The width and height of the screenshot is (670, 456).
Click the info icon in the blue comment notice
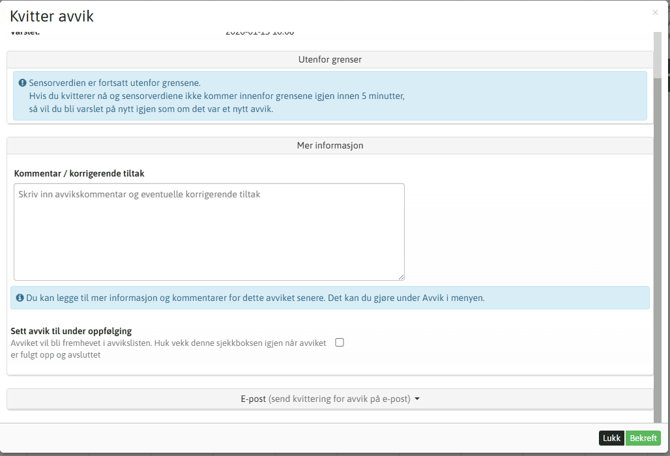pyautogui.click(x=20, y=298)
